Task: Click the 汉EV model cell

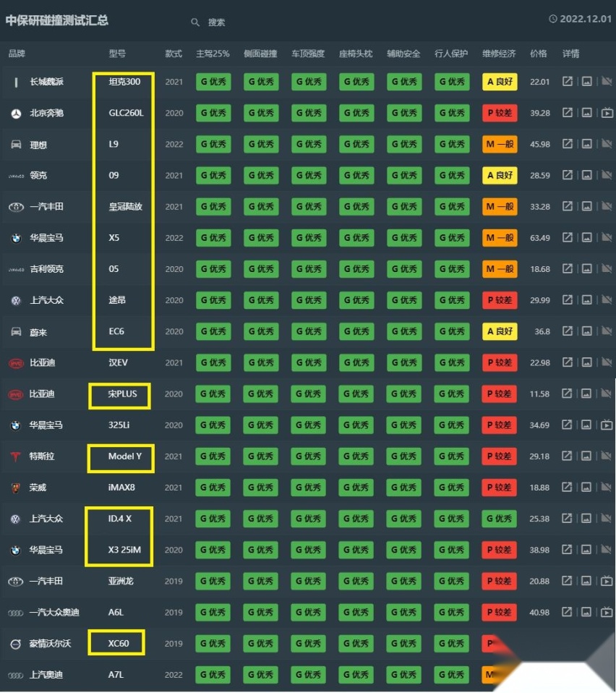Action: coord(119,362)
